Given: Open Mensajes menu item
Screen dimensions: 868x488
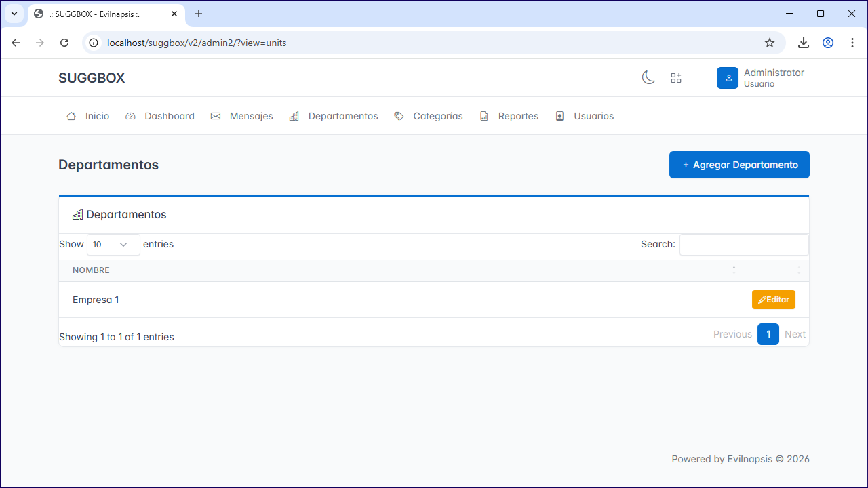Looking at the screenshot, I should [x=242, y=116].
